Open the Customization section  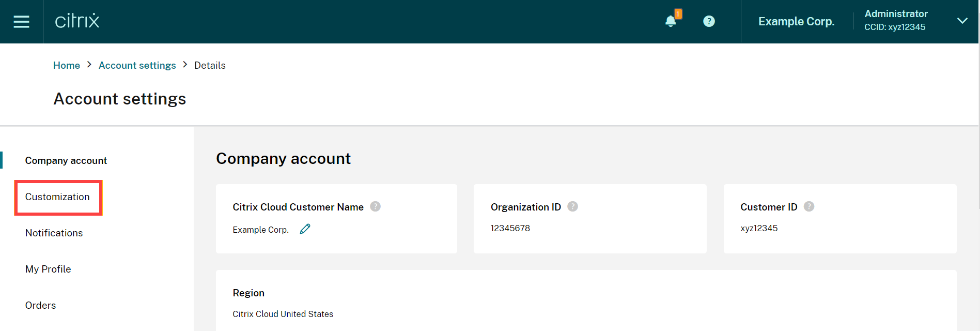coord(57,197)
